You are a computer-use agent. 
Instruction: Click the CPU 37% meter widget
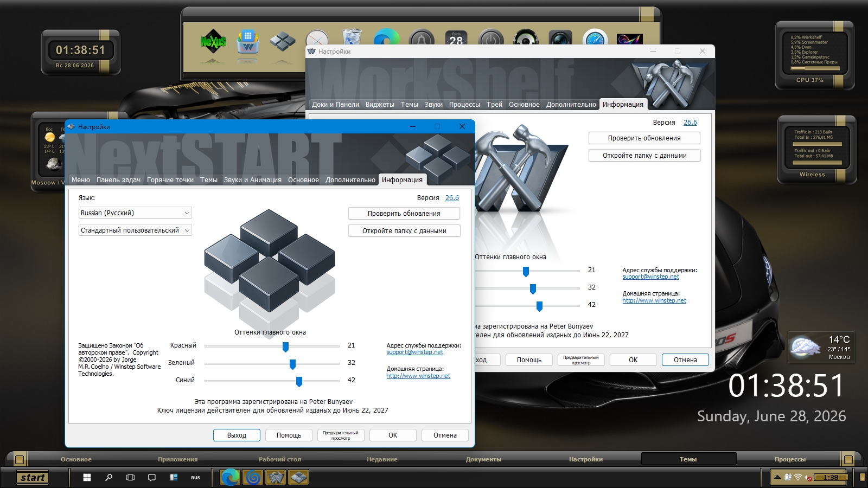[815, 55]
